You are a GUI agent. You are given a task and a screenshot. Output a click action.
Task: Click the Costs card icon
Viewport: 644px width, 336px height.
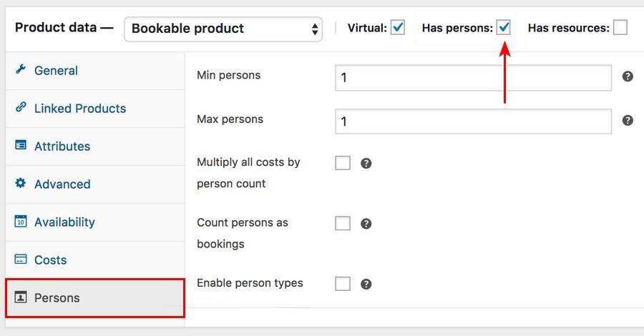tap(21, 260)
